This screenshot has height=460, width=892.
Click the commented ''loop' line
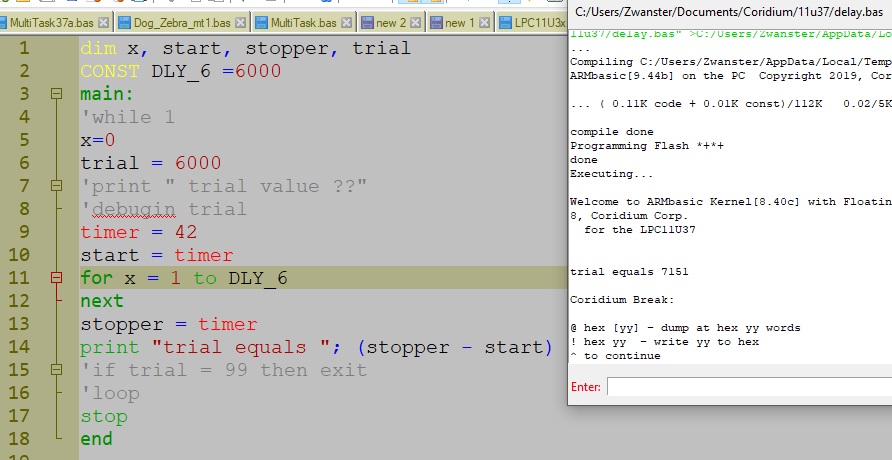tap(110, 393)
